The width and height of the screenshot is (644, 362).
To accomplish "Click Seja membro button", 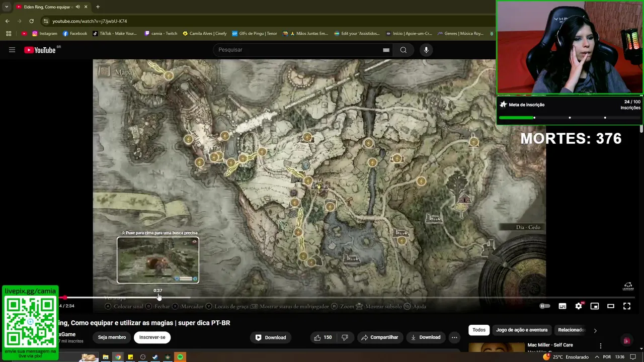I will point(112,337).
